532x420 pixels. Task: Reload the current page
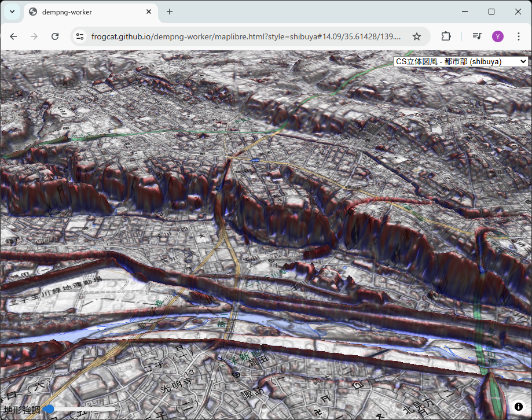[x=55, y=36]
